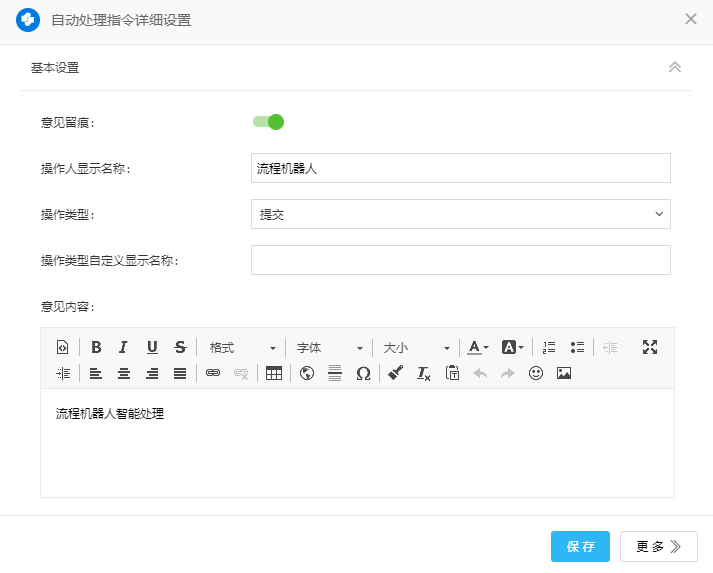Screen dimensions: 713x573
Task: Insert image into opinion content
Action: click(564, 373)
